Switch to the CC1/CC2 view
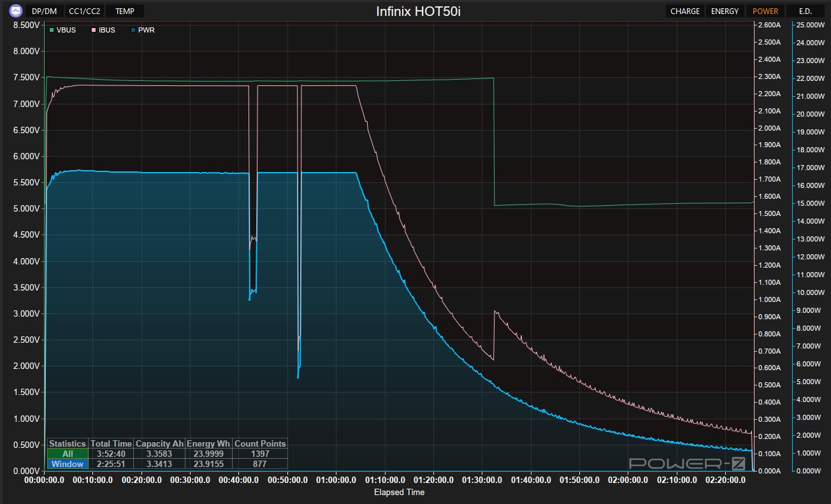831x504 pixels. point(84,11)
